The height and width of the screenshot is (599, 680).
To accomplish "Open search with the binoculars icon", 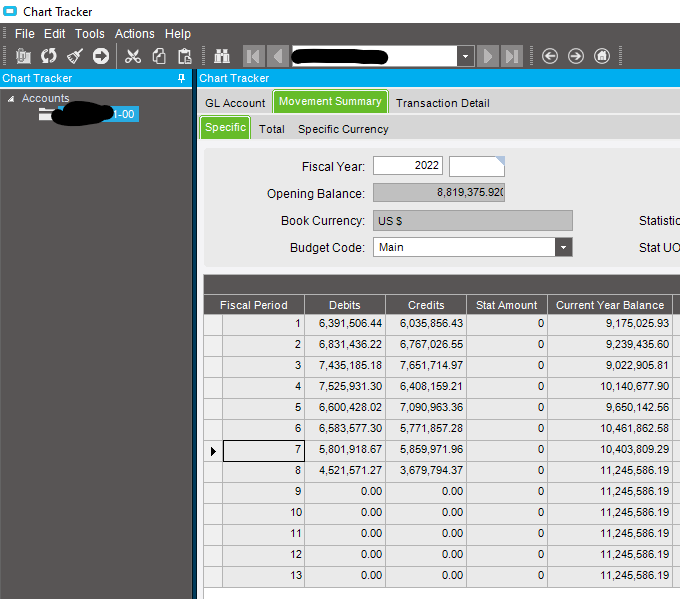I will click(x=222, y=56).
